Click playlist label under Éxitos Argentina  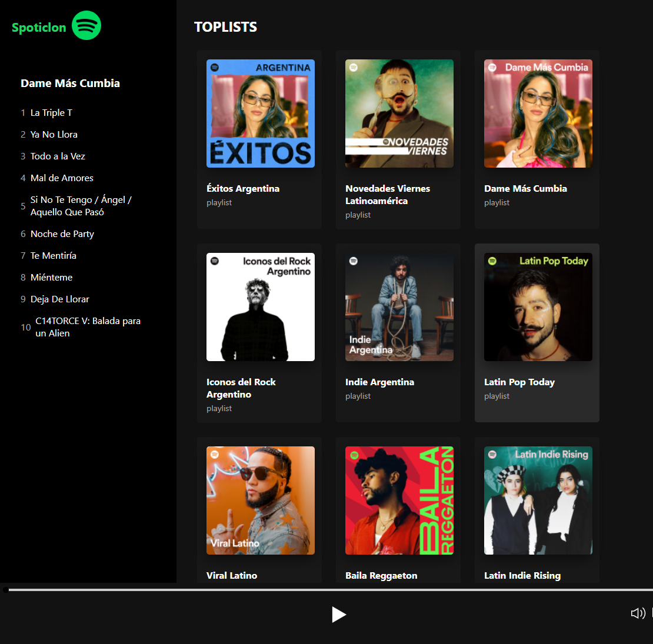pos(219,203)
